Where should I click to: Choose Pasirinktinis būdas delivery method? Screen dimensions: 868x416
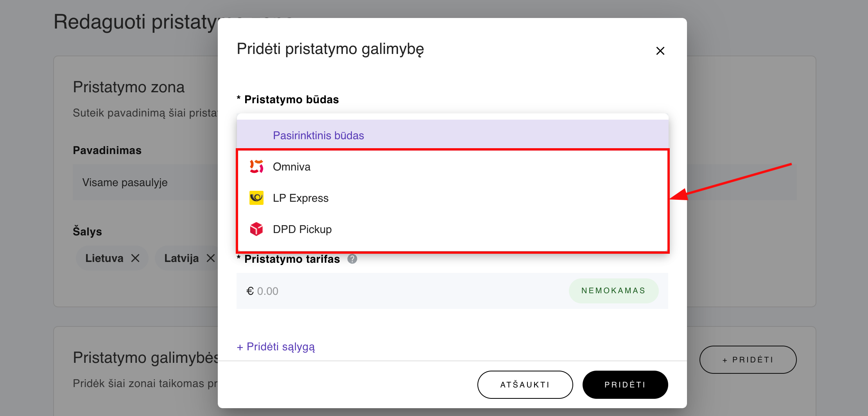coord(318,135)
